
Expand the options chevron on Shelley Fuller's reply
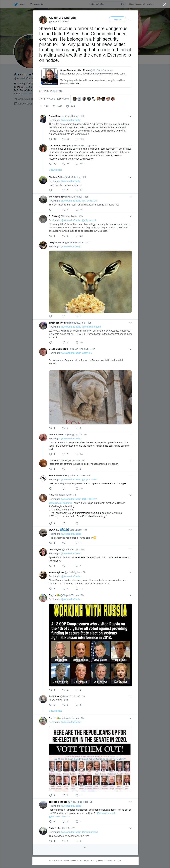pos(130,177)
